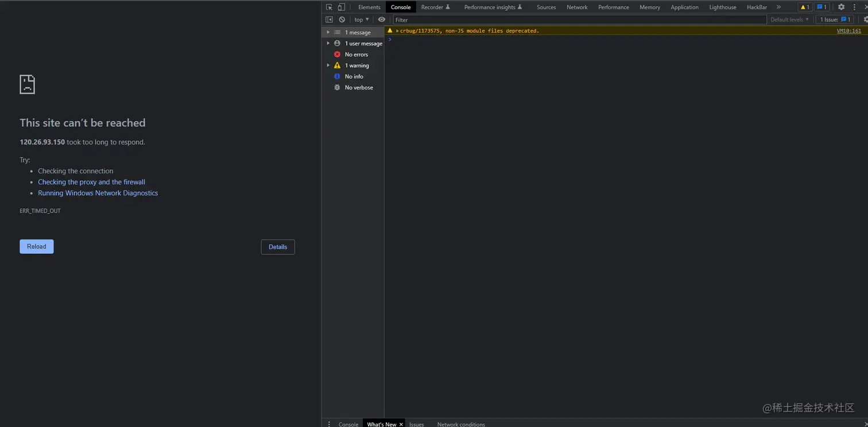Image resolution: width=868 pixels, height=427 pixels.
Task: Select the 1 message sidebar row
Action: pyautogui.click(x=353, y=32)
